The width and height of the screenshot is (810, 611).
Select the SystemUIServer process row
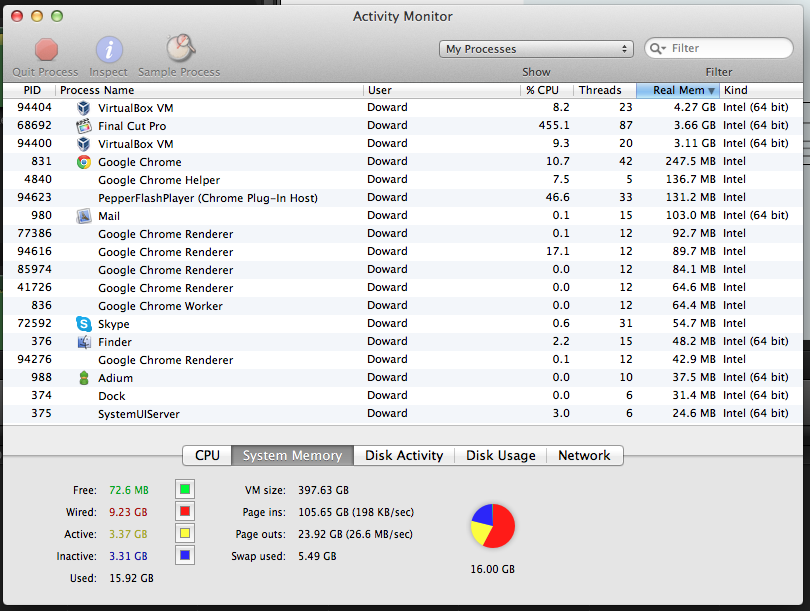coord(403,414)
